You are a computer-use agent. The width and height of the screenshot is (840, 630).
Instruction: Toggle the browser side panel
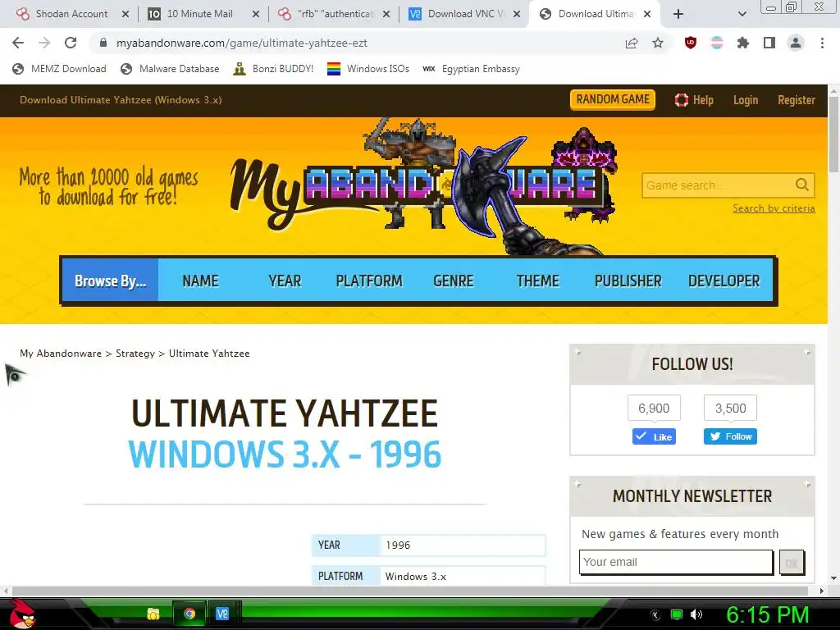point(769,43)
